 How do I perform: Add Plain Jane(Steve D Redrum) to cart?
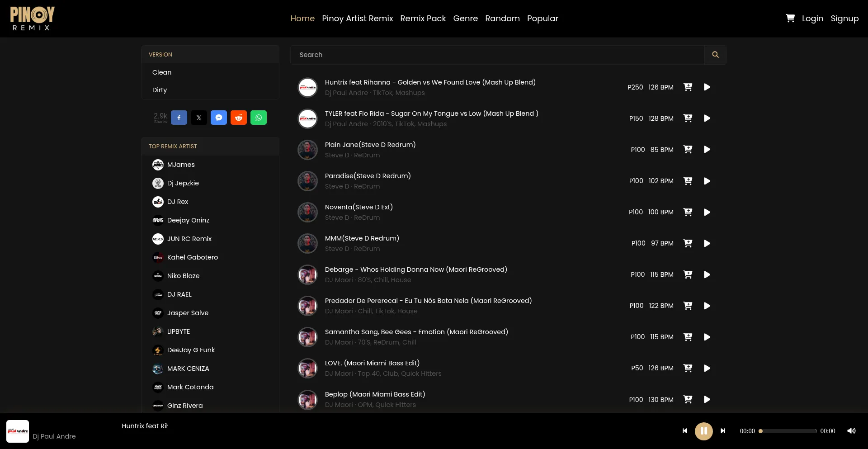coord(688,150)
